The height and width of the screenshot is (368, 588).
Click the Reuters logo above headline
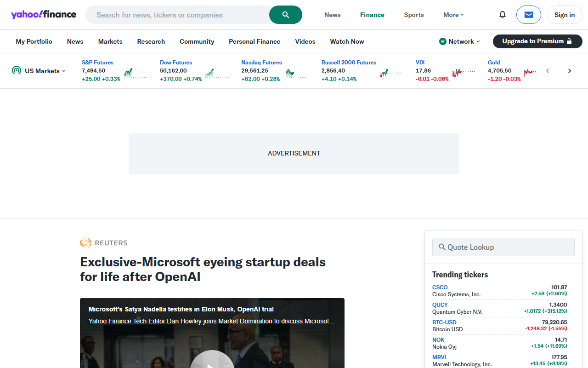pos(104,243)
